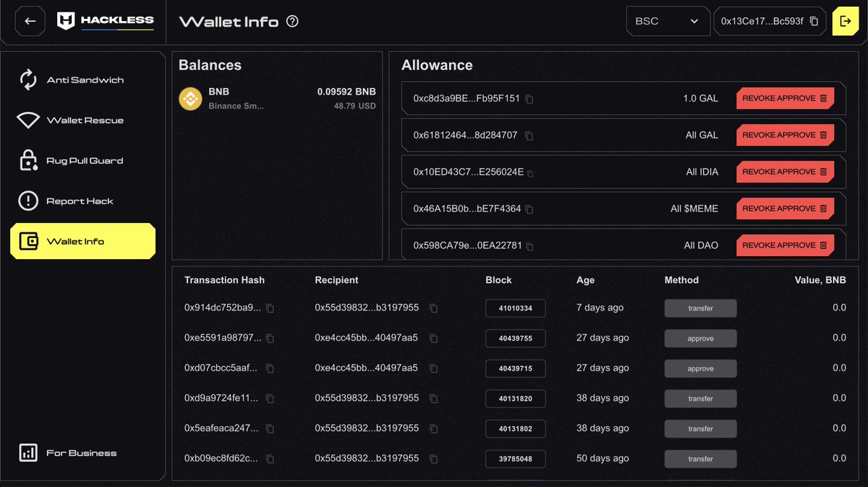The image size is (868, 487).
Task: Click the Age column header
Action: click(x=585, y=280)
